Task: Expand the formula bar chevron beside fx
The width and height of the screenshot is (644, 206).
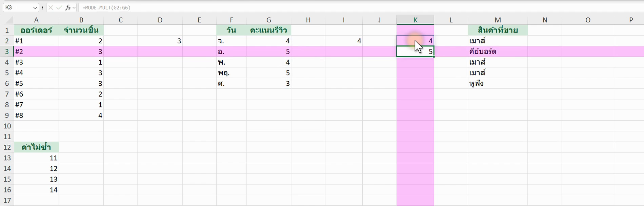Action: [x=74, y=7]
